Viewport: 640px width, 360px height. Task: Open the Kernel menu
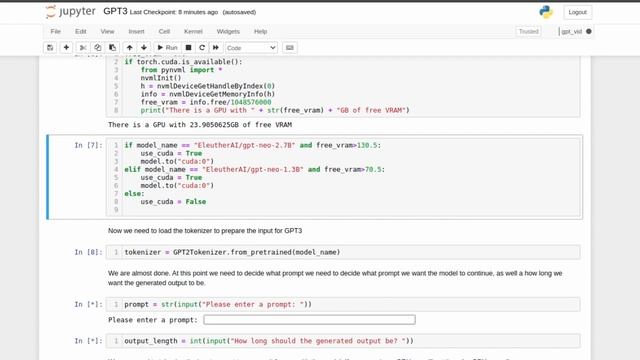pyautogui.click(x=193, y=31)
